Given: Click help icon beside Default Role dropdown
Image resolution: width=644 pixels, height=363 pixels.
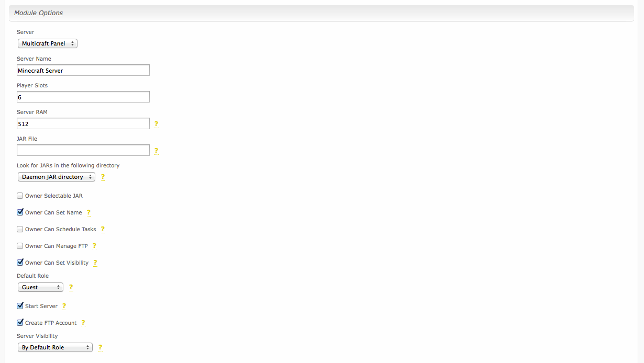Looking at the screenshot, I should pos(71,288).
